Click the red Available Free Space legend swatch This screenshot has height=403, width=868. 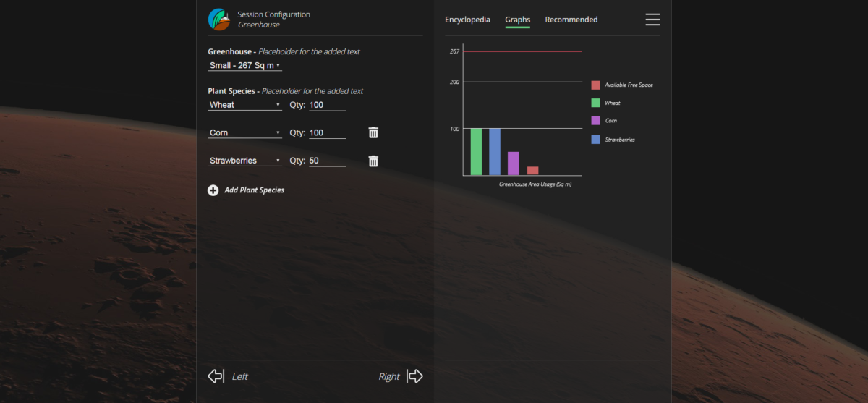pos(596,85)
